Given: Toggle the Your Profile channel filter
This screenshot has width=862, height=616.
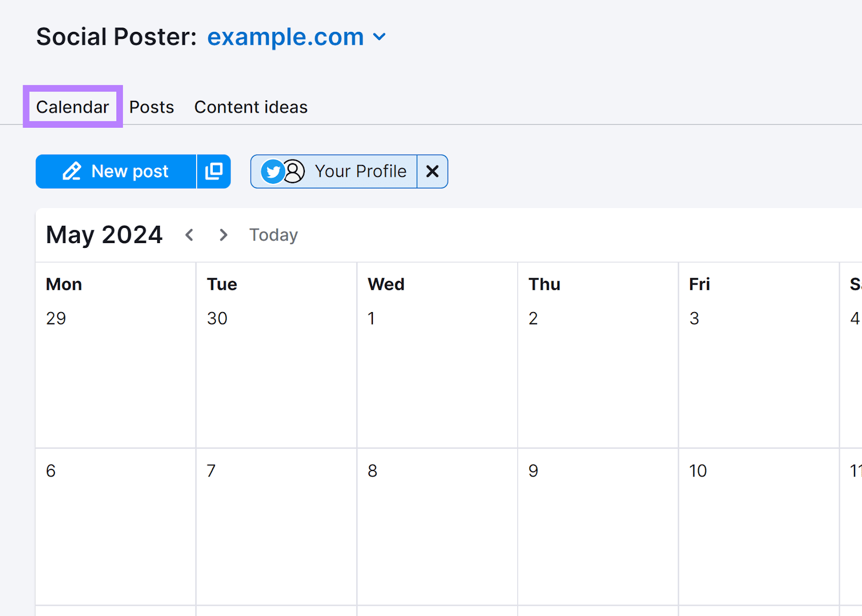Looking at the screenshot, I should coord(360,171).
